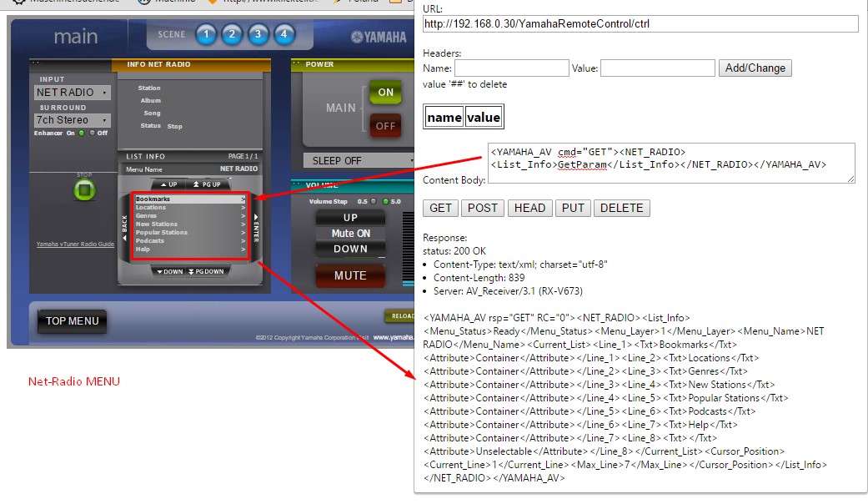Open the INPUT dropdown showing NET RADIO
868x504 pixels.
point(73,93)
